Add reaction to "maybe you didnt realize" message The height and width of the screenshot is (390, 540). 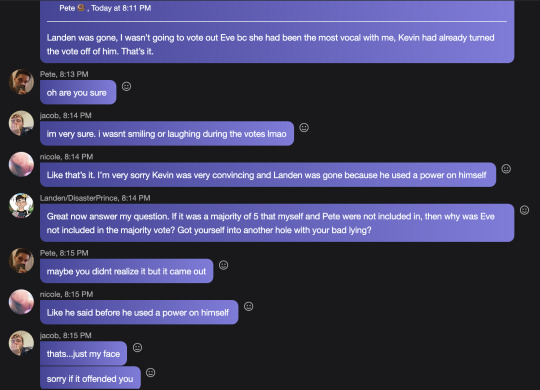(224, 265)
